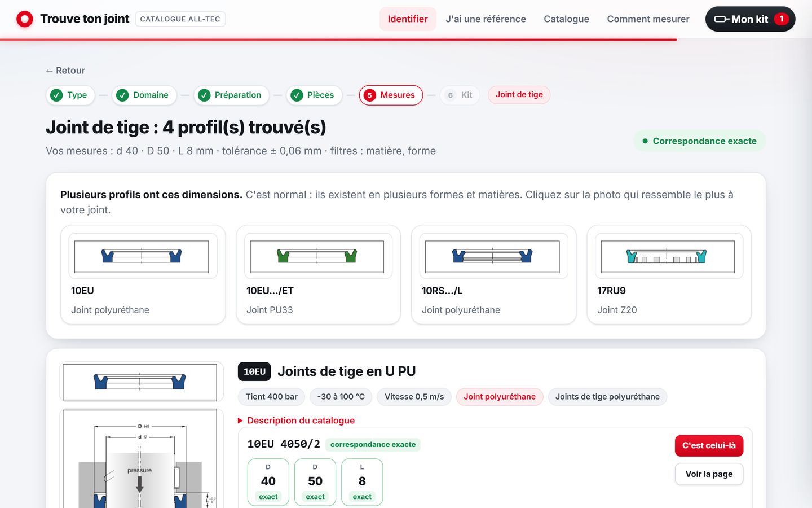
Task: Click the Joints de tige polyuréthane chip
Action: [x=607, y=397]
